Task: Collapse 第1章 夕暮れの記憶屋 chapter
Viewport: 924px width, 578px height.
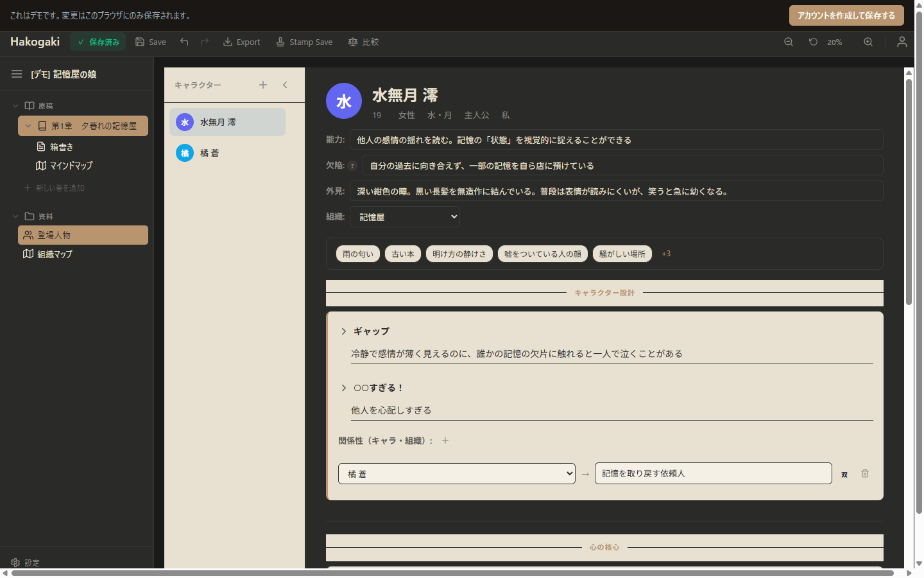Action: pyautogui.click(x=28, y=126)
